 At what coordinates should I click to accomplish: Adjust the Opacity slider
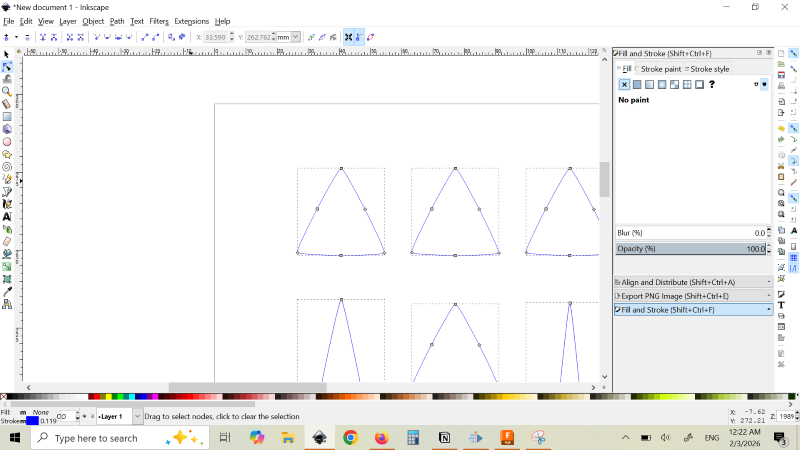[x=690, y=249]
